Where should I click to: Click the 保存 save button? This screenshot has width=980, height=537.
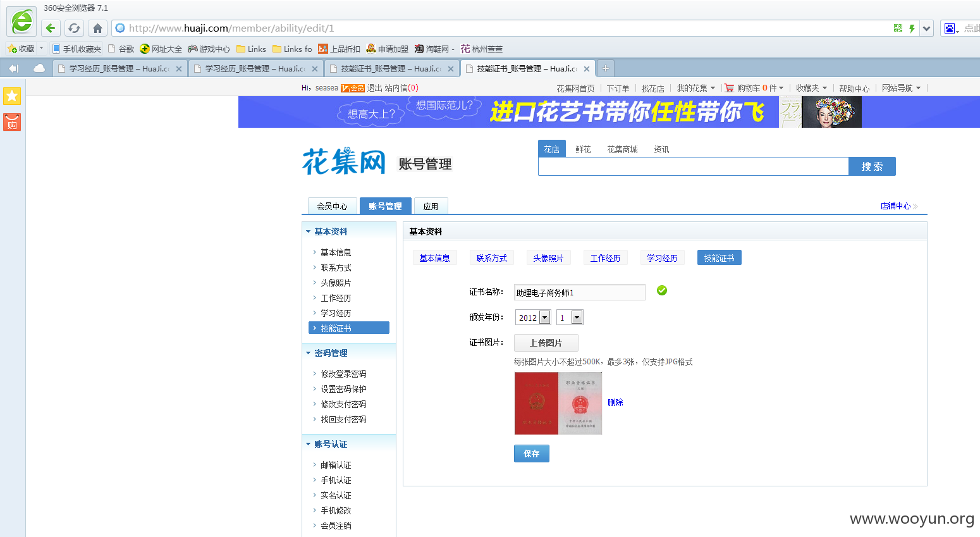(532, 454)
